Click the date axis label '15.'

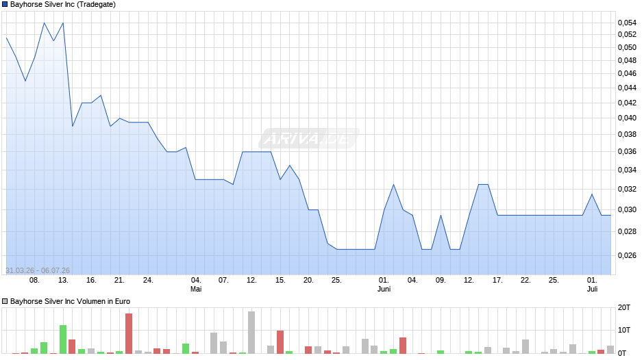280,281
